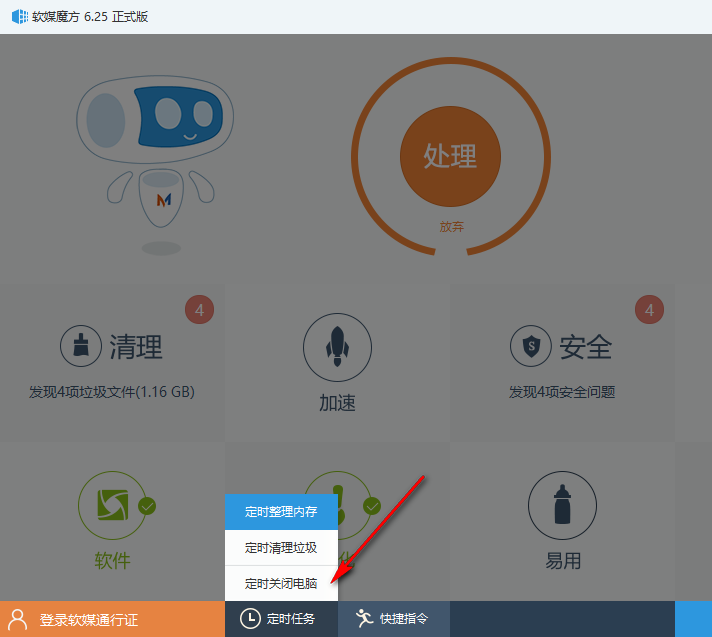Click 发现4项垃圾文件(1.16 GB) text
The height and width of the screenshot is (637, 712).
[x=112, y=392]
